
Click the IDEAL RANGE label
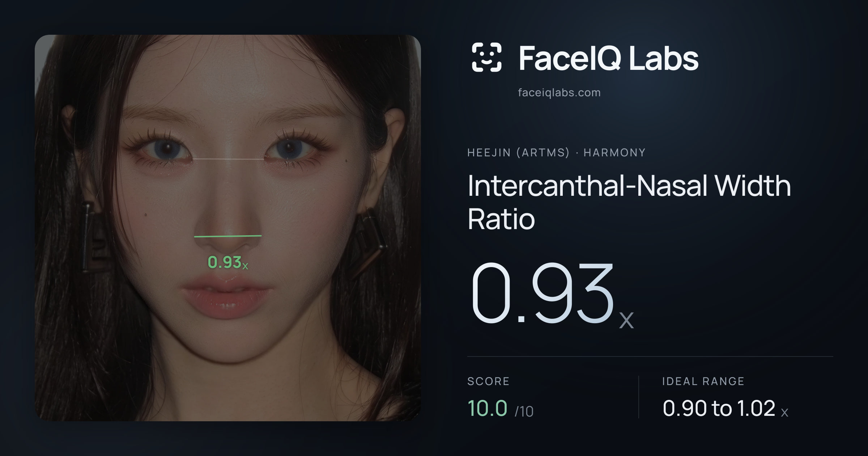point(703,381)
